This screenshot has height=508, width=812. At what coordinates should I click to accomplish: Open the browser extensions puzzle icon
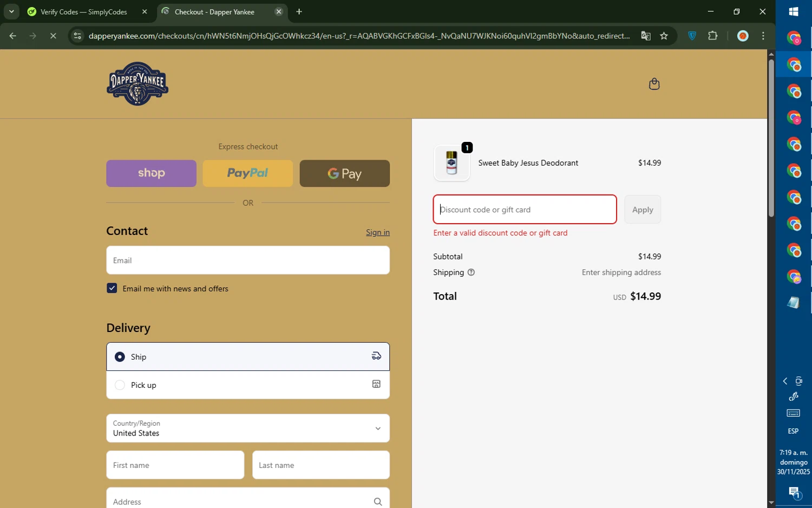[x=712, y=36]
